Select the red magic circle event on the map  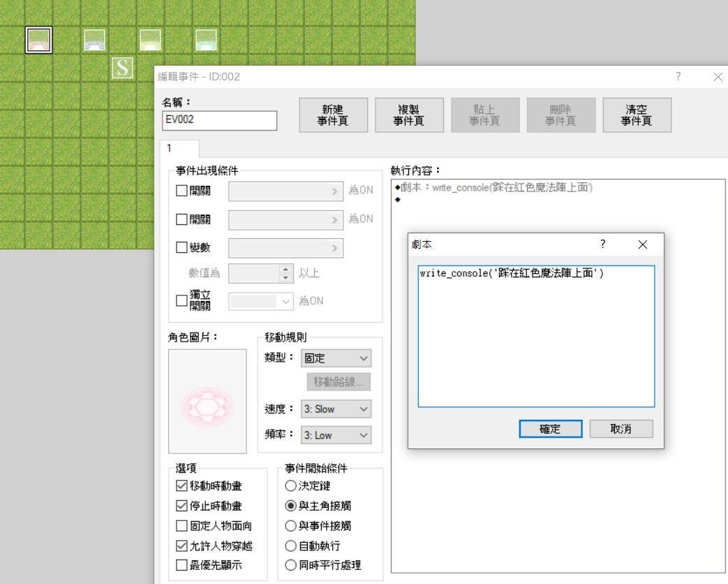pos(38,40)
